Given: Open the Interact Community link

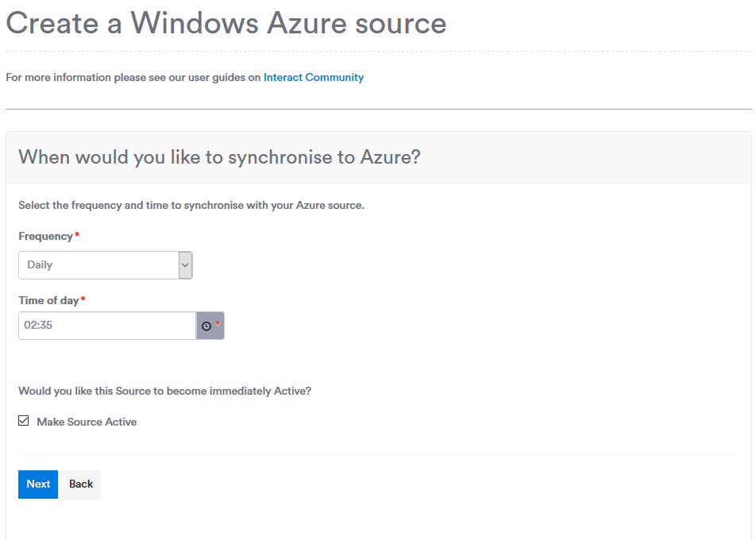Looking at the screenshot, I should coord(314,77).
